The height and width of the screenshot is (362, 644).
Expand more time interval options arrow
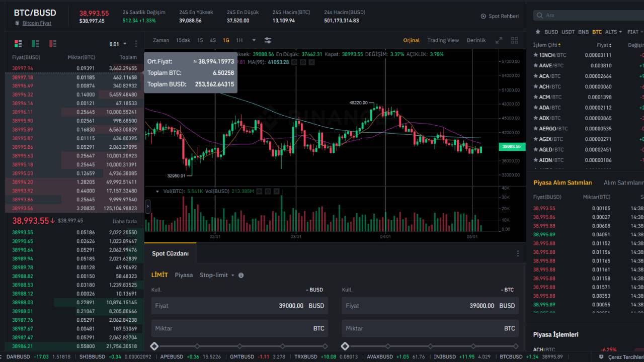pos(254,40)
